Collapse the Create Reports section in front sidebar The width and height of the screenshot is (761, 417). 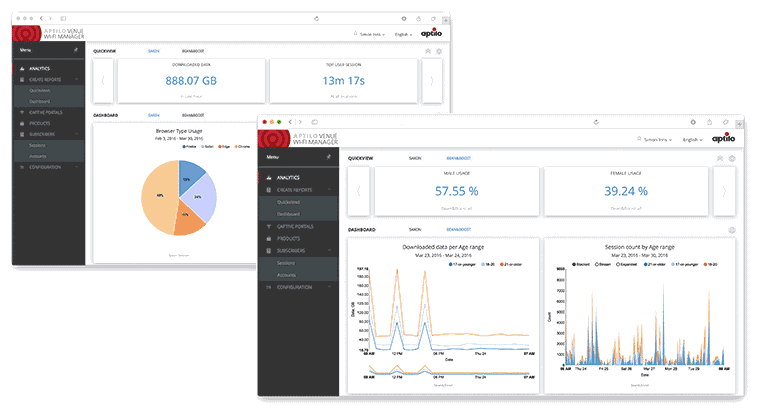(x=330, y=188)
